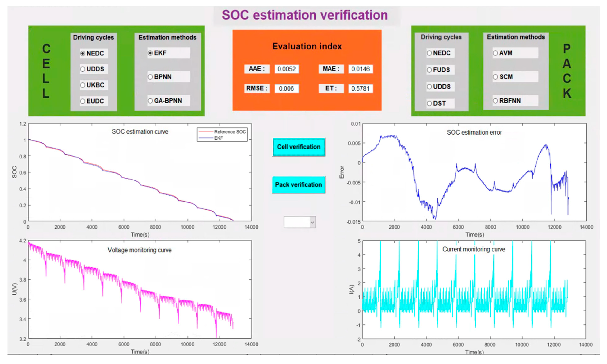Click the RMSE value field
This screenshot has height=364, width=607.
(x=286, y=89)
